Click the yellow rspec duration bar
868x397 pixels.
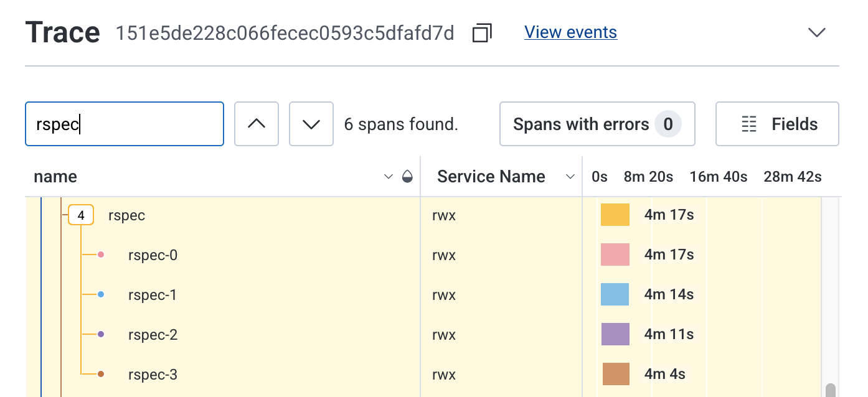615,215
